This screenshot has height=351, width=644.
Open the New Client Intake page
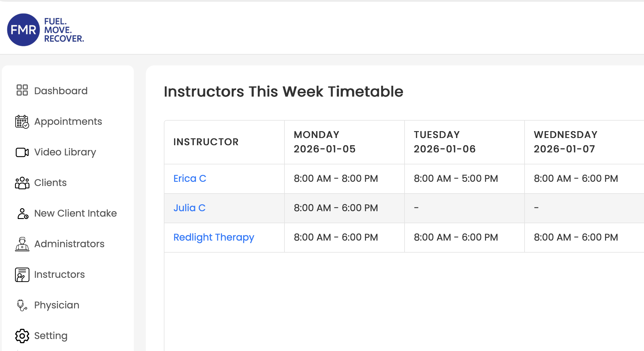tap(75, 213)
